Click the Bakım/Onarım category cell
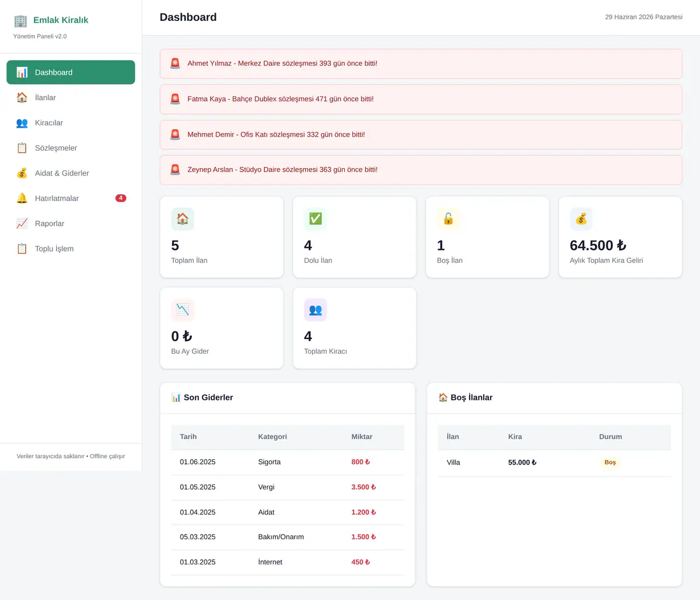The image size is (700, 600). pyautogui.click(x=281, y=537)
